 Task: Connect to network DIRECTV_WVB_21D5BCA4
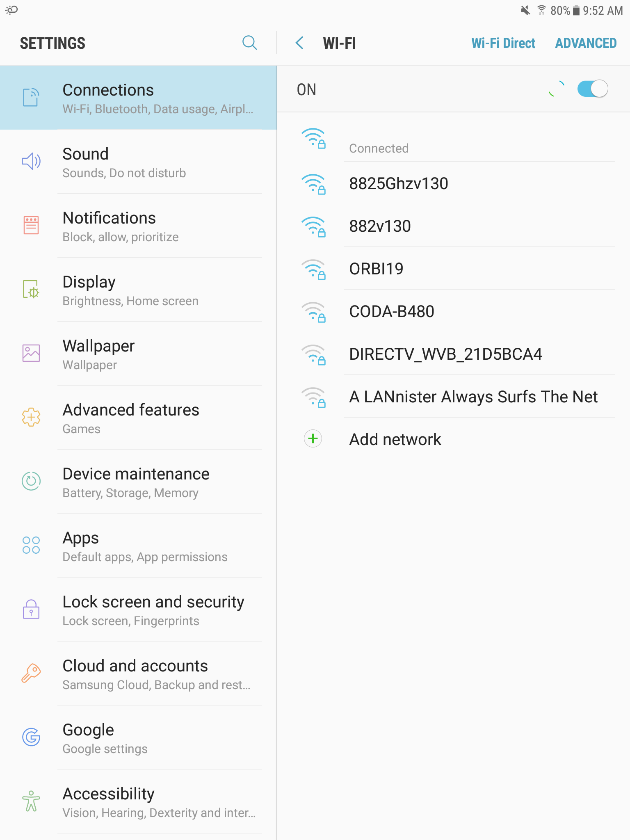pyautogui.click(x=454, y=354)
